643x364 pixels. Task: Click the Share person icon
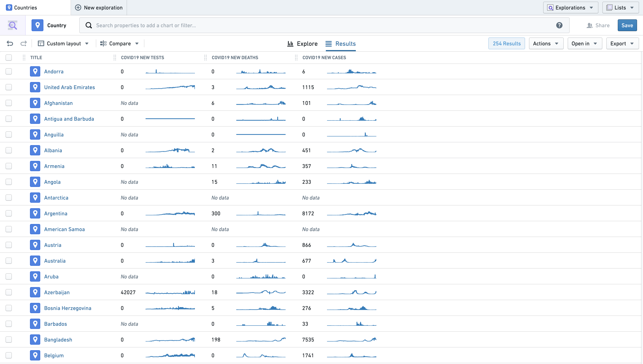(x=590, y=25)
